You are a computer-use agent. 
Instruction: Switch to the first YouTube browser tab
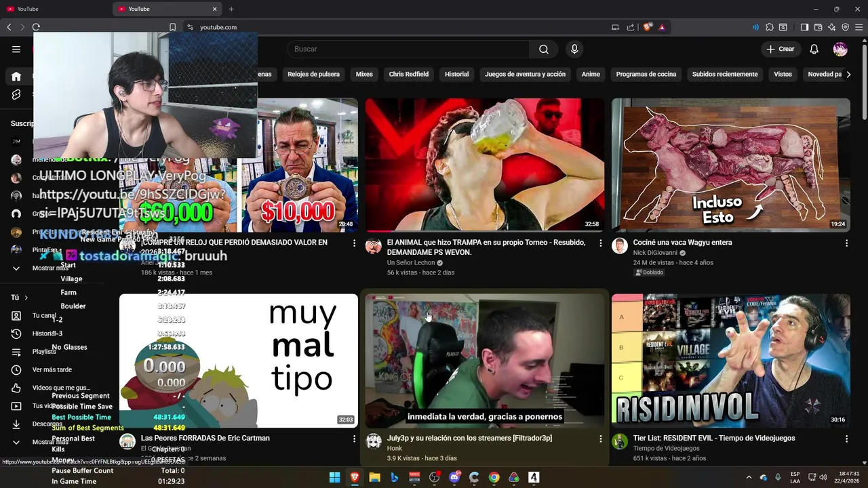pos(54,9)
